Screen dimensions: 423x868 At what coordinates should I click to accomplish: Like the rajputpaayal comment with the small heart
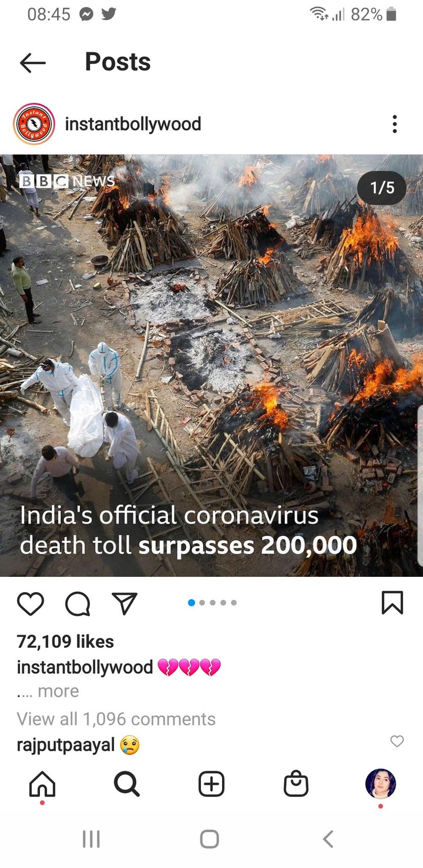[397, 741]
